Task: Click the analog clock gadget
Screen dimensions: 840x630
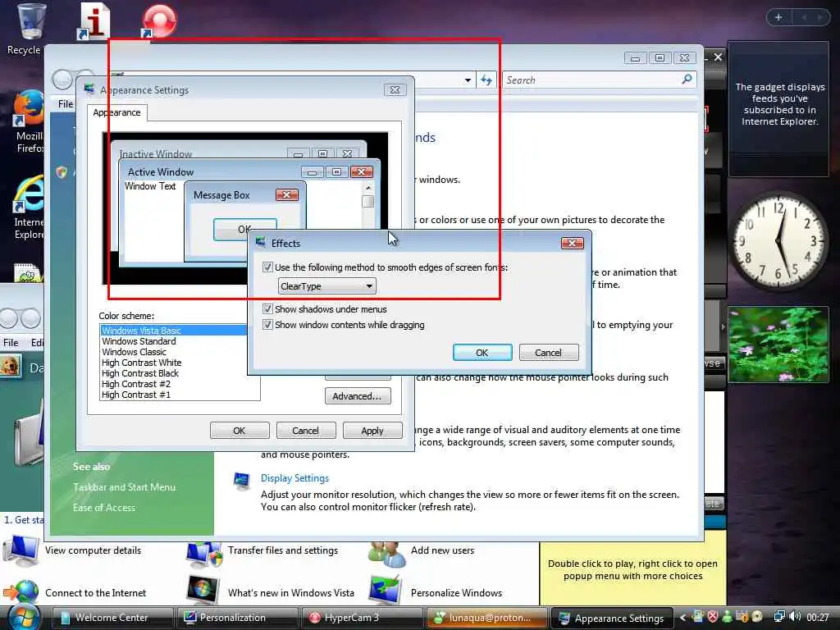Action: [x=778, y=242]
